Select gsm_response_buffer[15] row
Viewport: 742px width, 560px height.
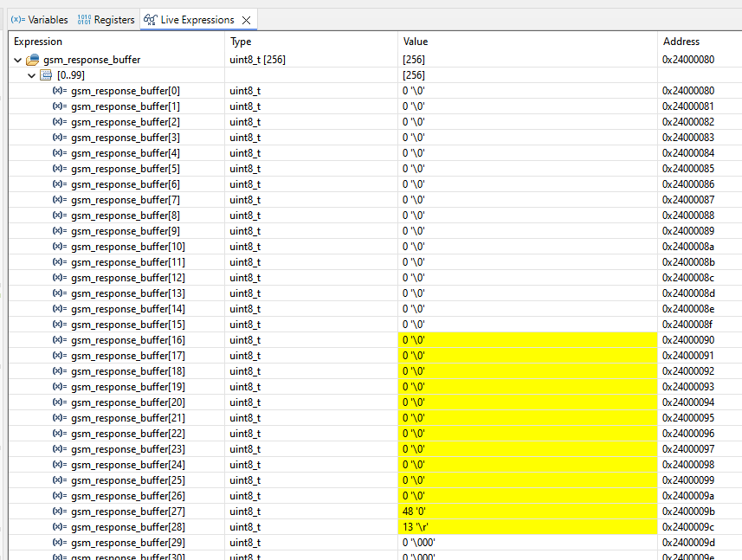375,325
